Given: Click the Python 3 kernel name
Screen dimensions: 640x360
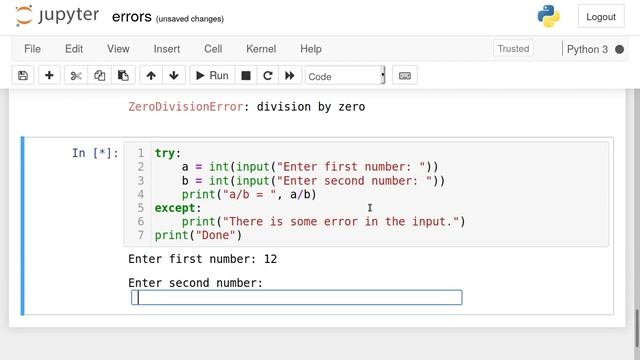Looking at the screenshot, I should point(587,49).
